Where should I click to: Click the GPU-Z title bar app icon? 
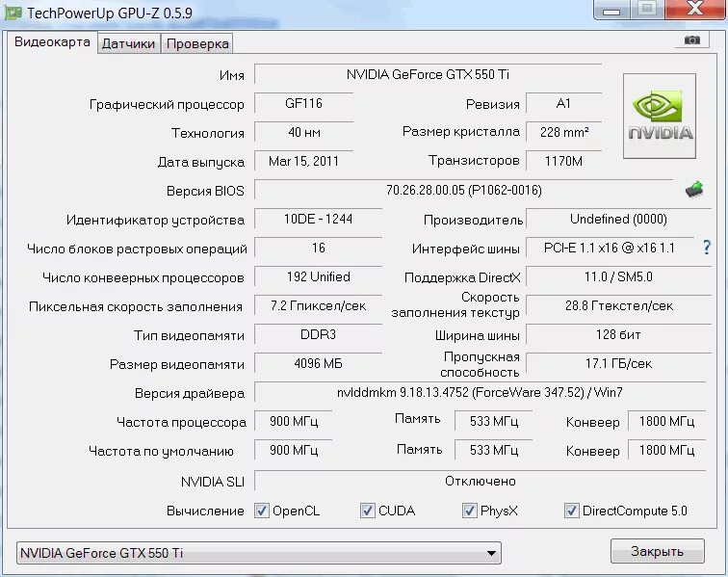point(13,13)
